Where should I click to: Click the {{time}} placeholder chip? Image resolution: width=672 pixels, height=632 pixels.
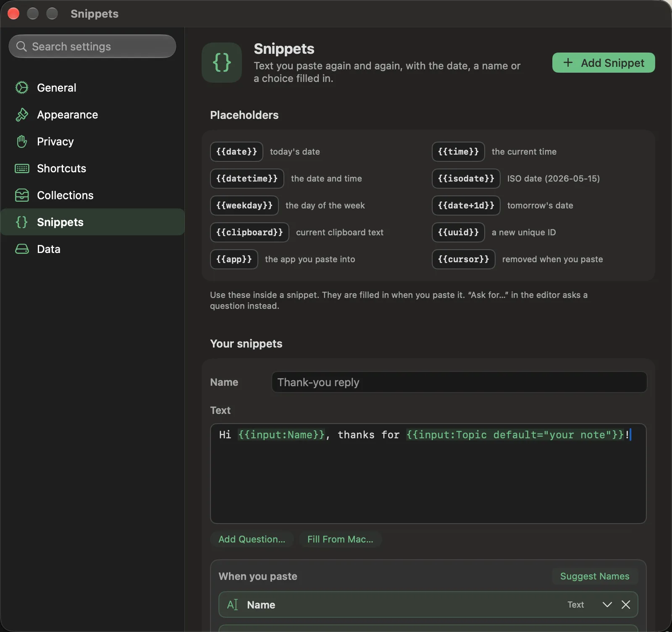pos(458,152)
